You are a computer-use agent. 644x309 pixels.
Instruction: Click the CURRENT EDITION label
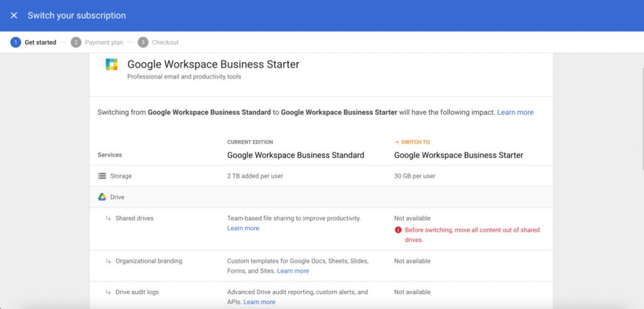[x=250, y=143]
